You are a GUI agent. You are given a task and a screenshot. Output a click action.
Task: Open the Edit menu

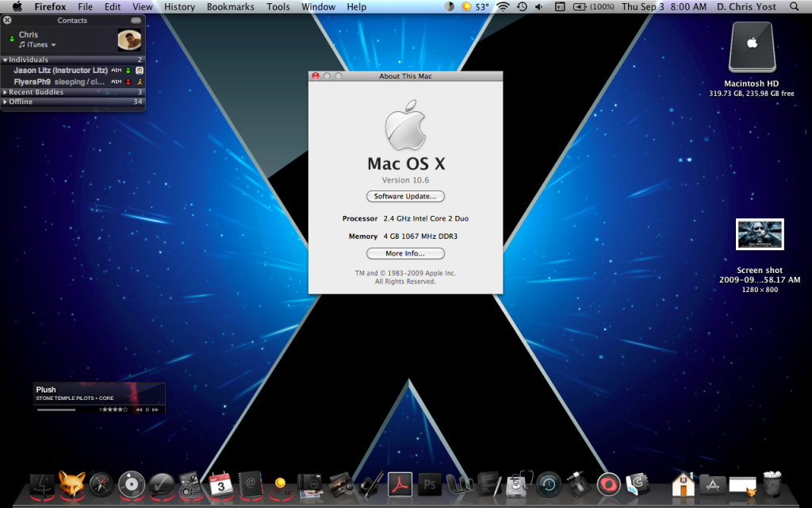(113, 6)
